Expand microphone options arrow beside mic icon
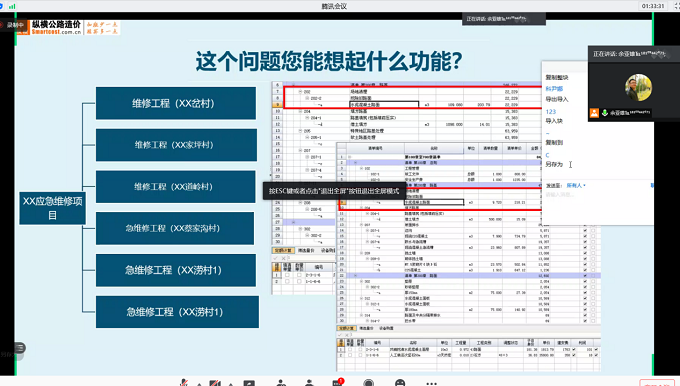Screen dimensions: 680x386 click(199, 384)
